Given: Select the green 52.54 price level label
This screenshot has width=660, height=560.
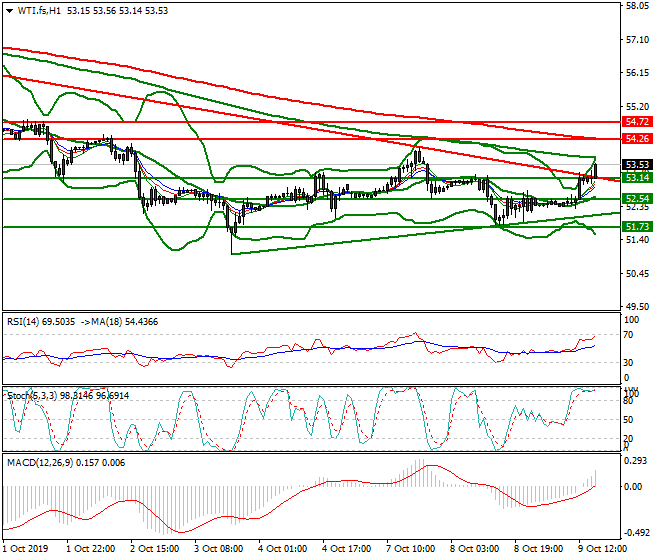Looking at the screenshot, I should click(637, 199).
